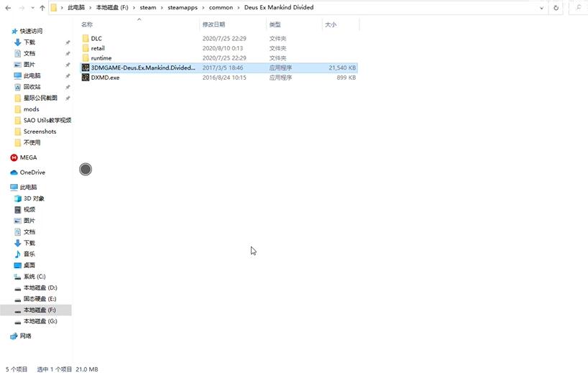Open 本地磁盘 (D:) drive icon
This screenshot has width=588, height=373.
(x=18, y=288)
